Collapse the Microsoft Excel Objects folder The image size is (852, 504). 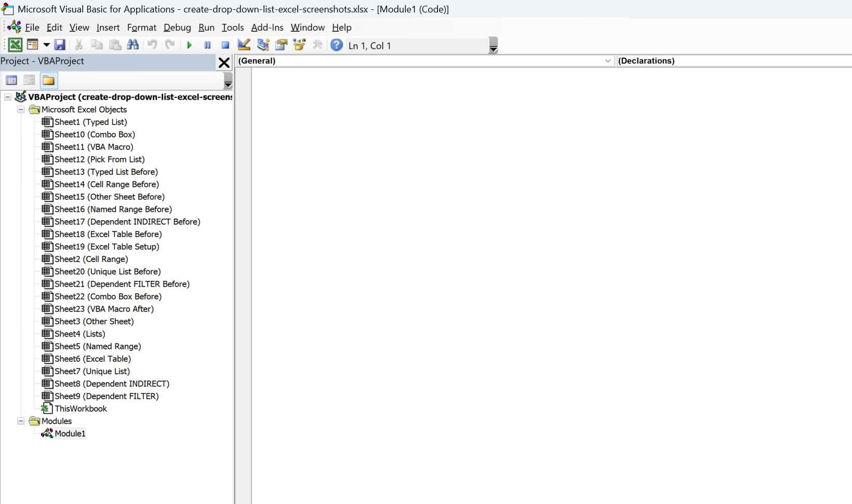pos(21,110)
